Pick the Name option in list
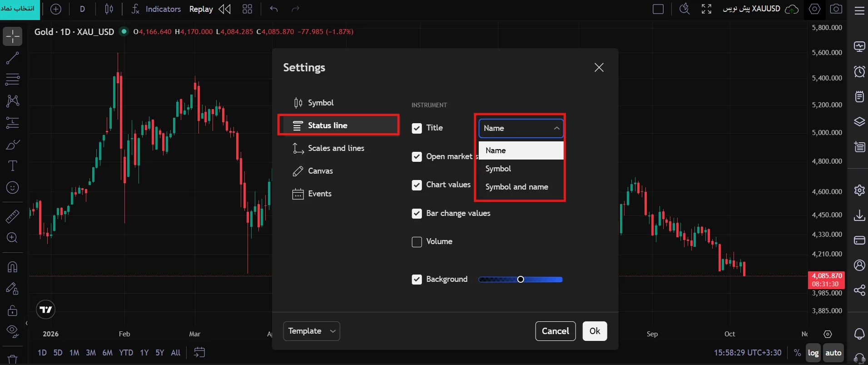Image resolution: width=868 pixels, height=365 pixels. [x=521, y=150]
